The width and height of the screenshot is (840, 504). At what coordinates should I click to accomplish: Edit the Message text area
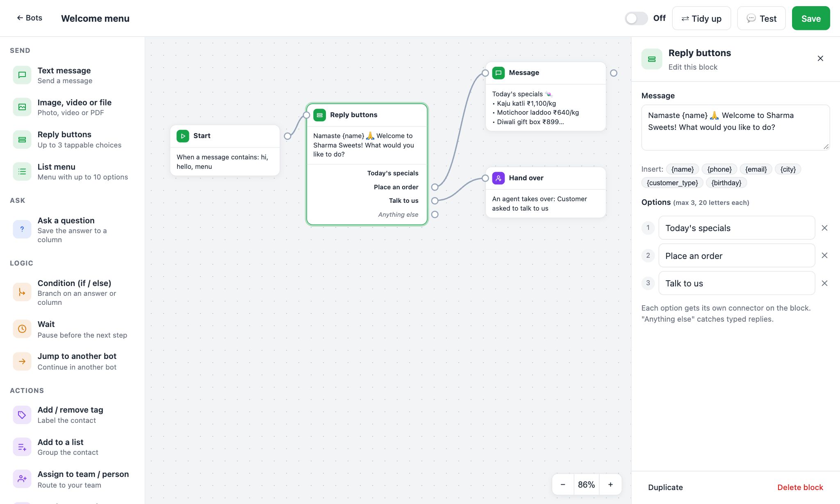735,127
